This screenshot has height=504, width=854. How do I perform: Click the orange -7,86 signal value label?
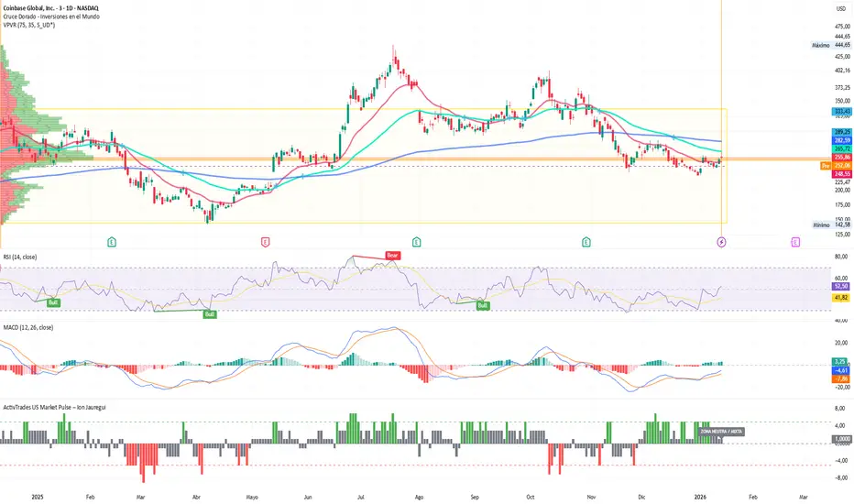pos(841,378)
